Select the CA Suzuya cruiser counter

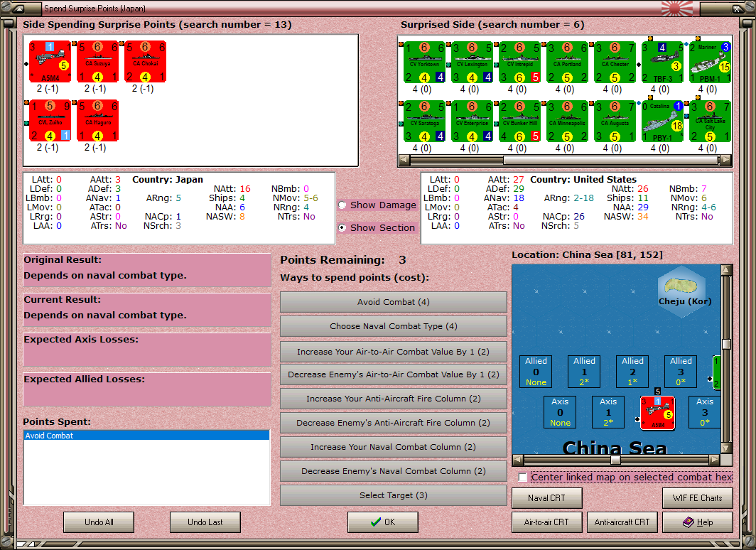point(98,62)
